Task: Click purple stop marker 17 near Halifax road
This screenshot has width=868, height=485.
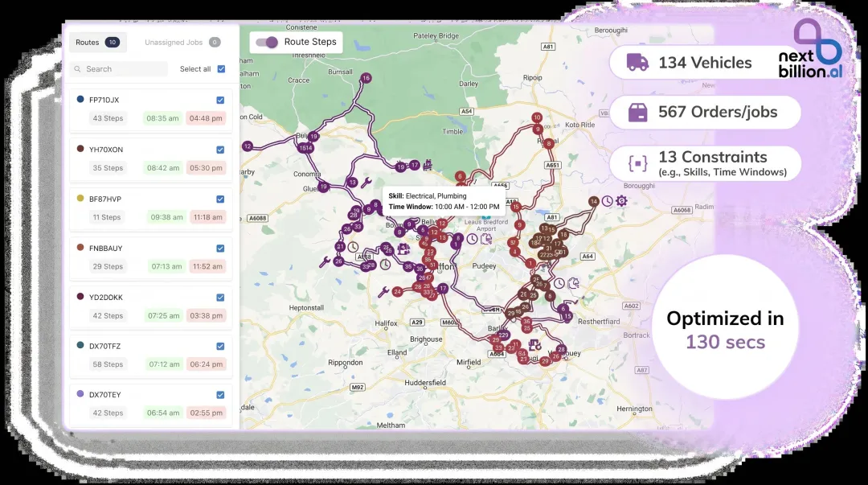Action: [442, 288]
